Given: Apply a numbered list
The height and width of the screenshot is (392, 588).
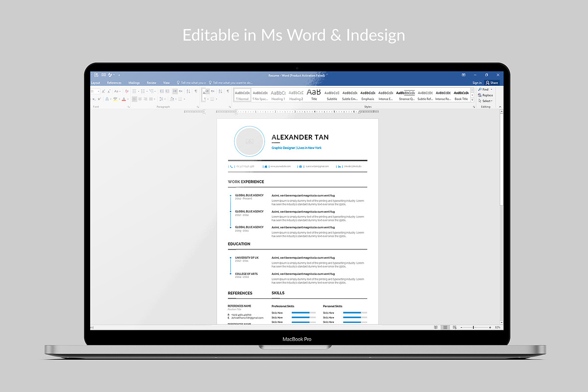Looking at the screenshot, I should tap(143, 91).
